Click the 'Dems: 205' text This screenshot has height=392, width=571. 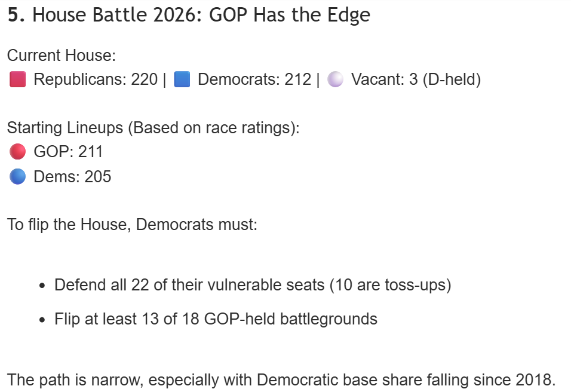point(72,177)
